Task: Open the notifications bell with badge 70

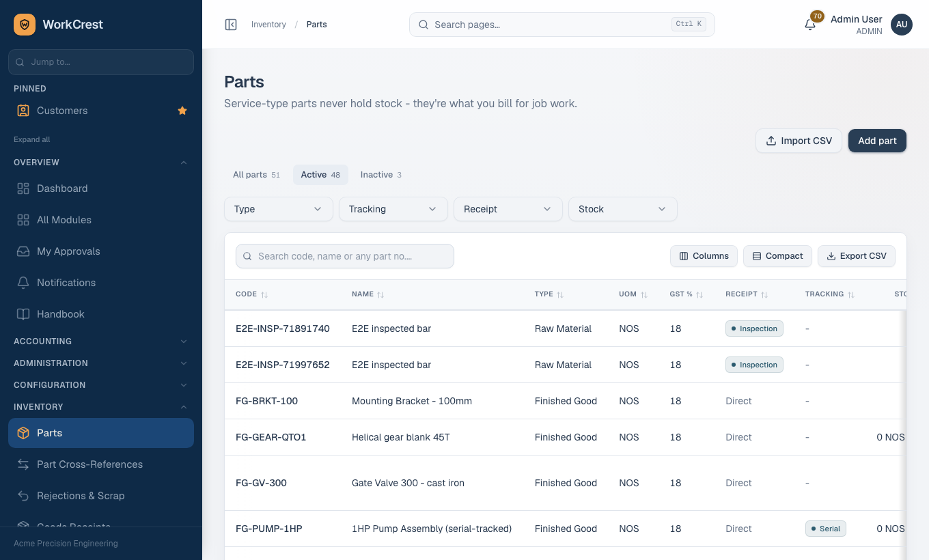Action: (810, 25)
